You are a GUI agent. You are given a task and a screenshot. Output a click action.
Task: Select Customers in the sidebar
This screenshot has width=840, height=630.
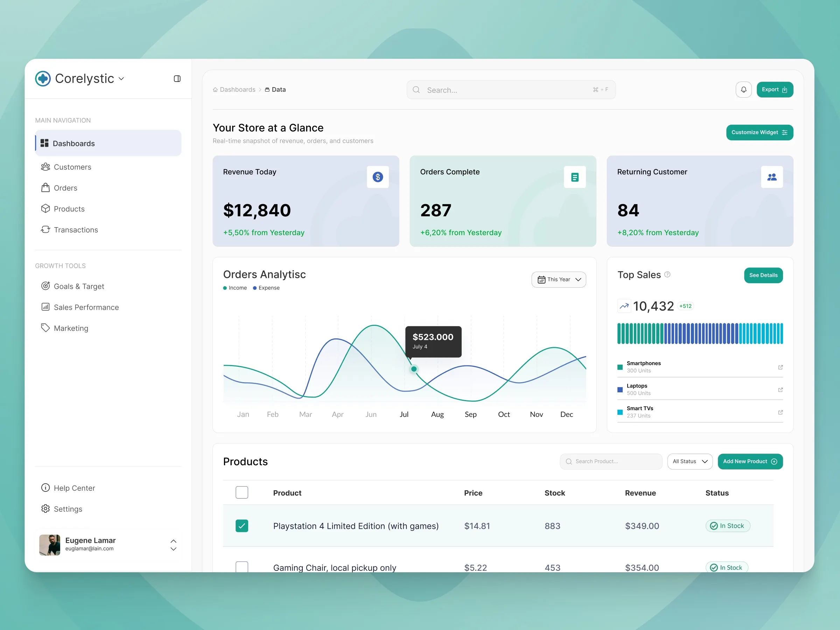72,167
